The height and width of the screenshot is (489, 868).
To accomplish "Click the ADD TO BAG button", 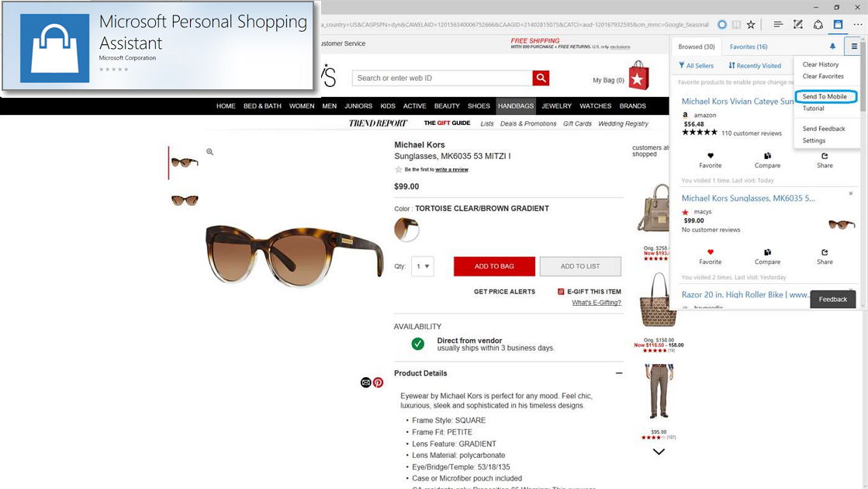I will pos(494,266).
